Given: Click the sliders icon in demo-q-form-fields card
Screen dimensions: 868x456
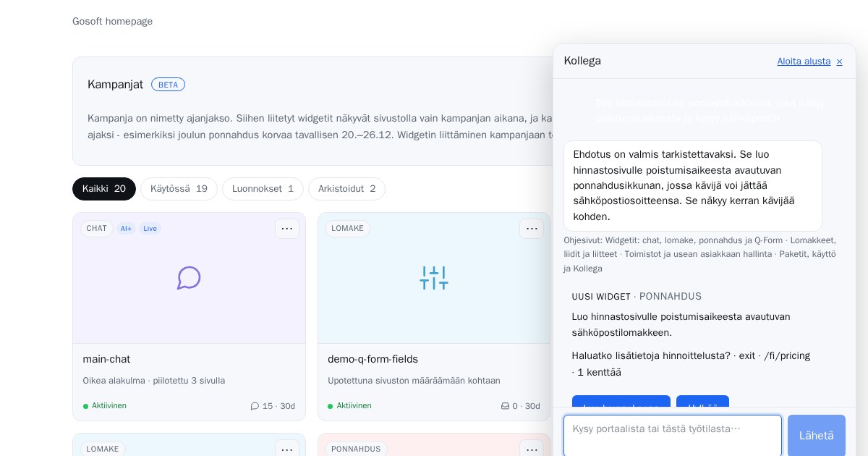Looking at the screenshot, I should click(434, 278).
